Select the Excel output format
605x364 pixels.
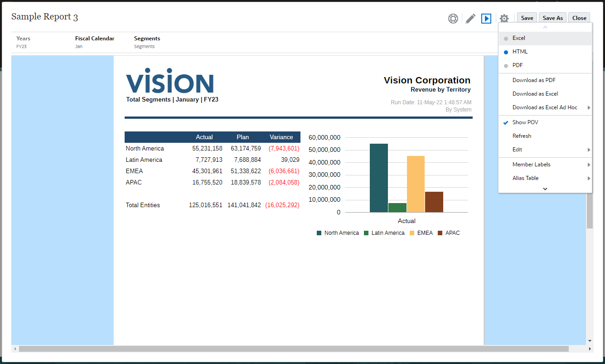[x=518, y=38]
